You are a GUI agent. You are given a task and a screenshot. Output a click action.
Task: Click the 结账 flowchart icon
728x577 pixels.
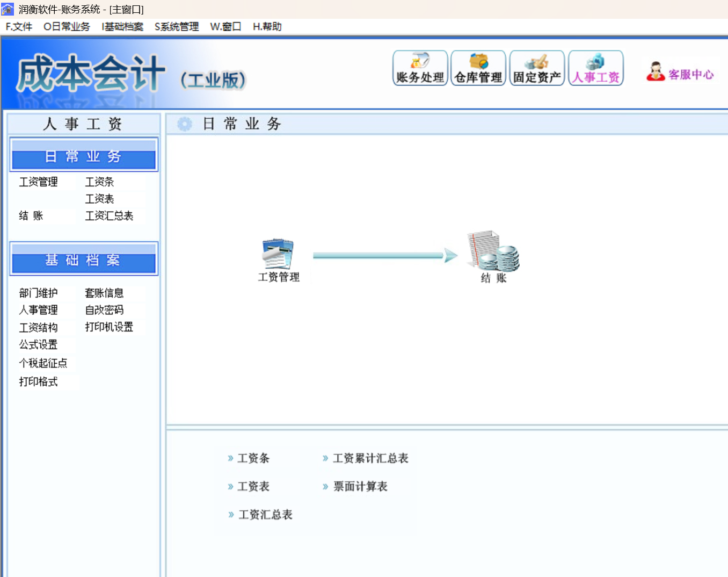pos(493,257)
